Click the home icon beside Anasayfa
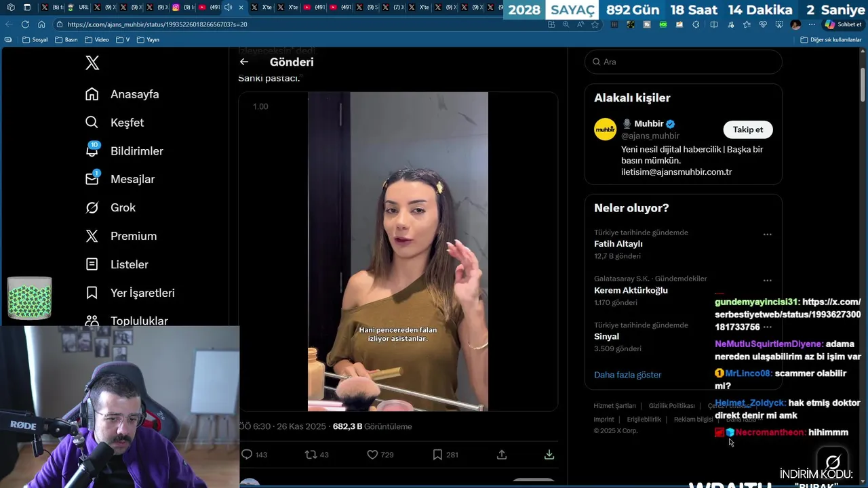Screen dimensions: 868x488 pos(92,94)
